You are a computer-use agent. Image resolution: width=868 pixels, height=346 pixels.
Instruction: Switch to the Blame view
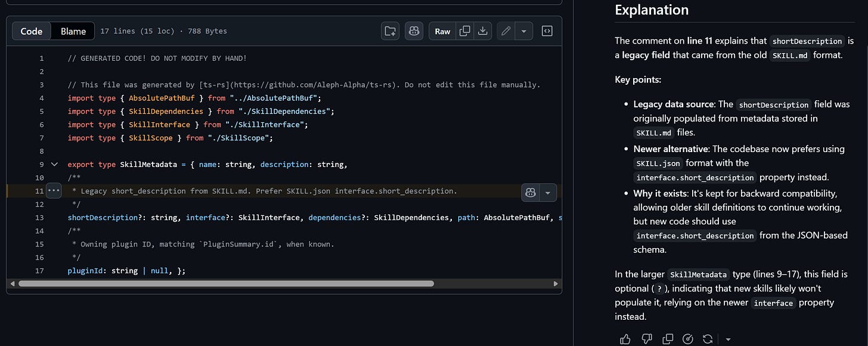pyautogui.click(x=73, y=31)
